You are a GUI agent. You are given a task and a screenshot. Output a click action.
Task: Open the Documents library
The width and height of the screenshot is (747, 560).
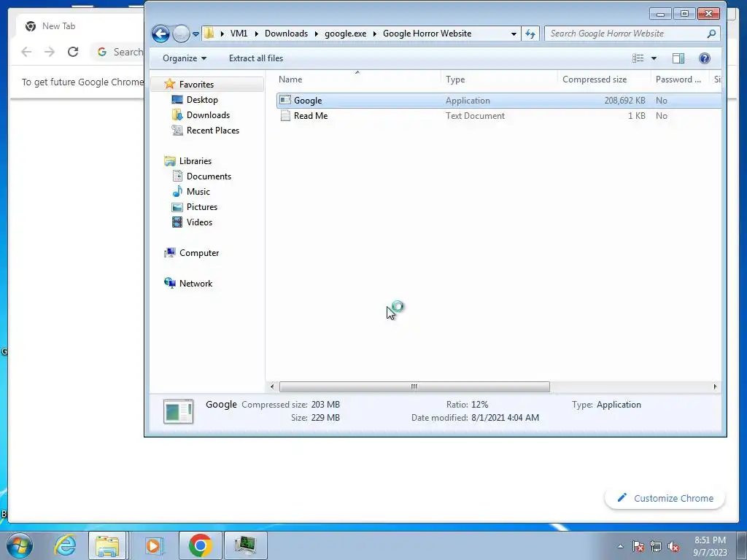(x=209, y=176)
